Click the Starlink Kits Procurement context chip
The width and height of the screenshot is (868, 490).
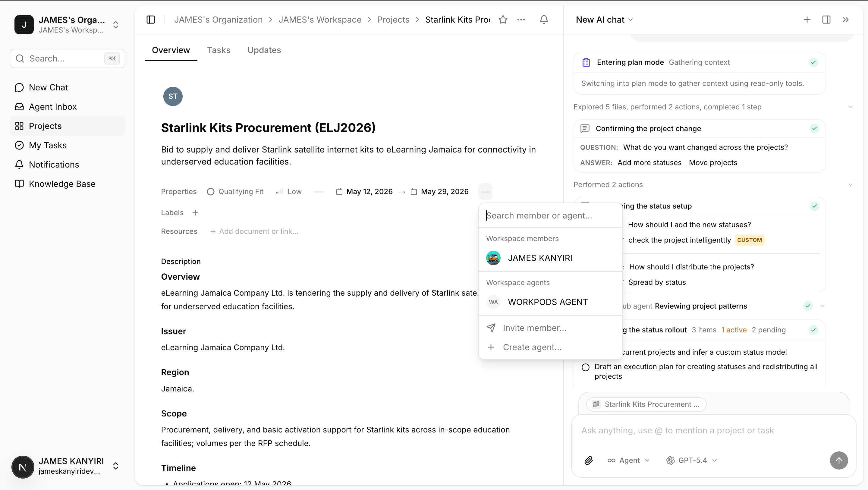point(646,404)
